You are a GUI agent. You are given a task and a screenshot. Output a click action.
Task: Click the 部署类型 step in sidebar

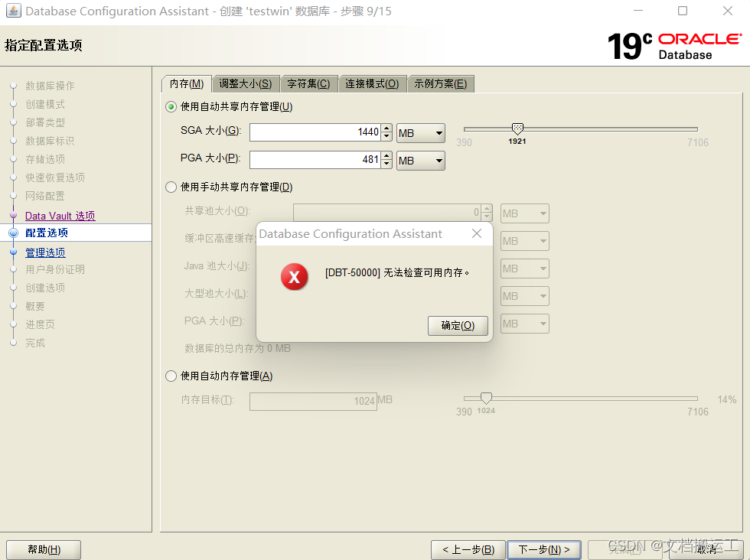tap(45, 122)
